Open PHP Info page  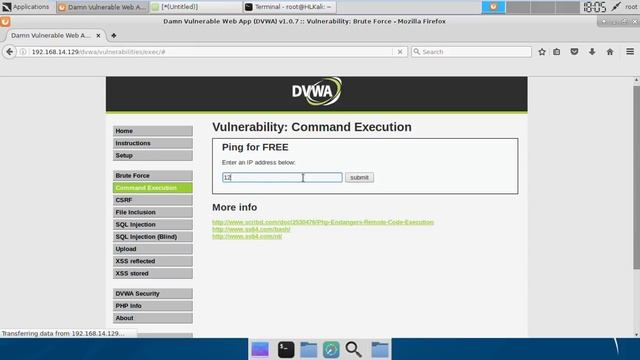(x=153, y=305)
